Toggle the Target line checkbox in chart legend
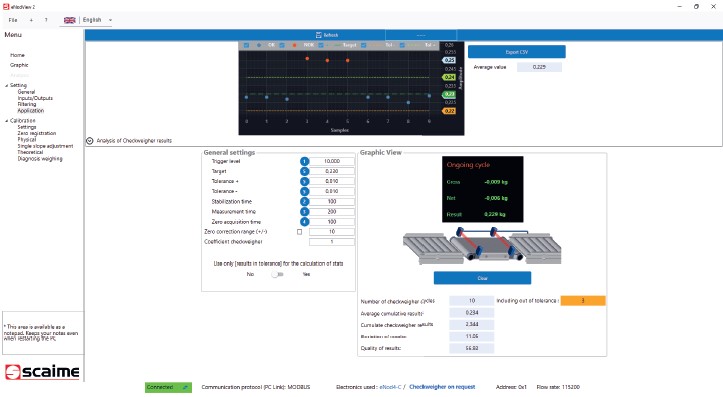Image resolution: width=723 pixels, height=397 pixels. click(x=321, y=45)
